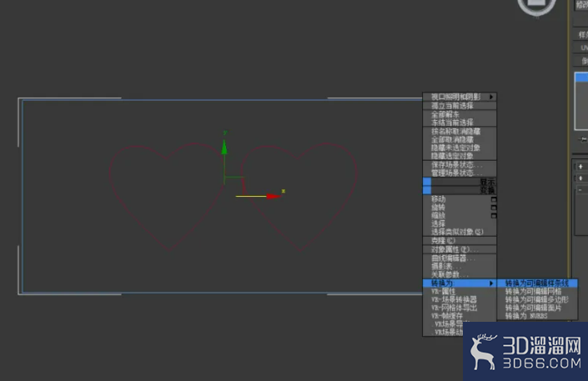The image size is (588, 381).
Task: Collapse the minus rollout in side panel
Action: point(580,190)
